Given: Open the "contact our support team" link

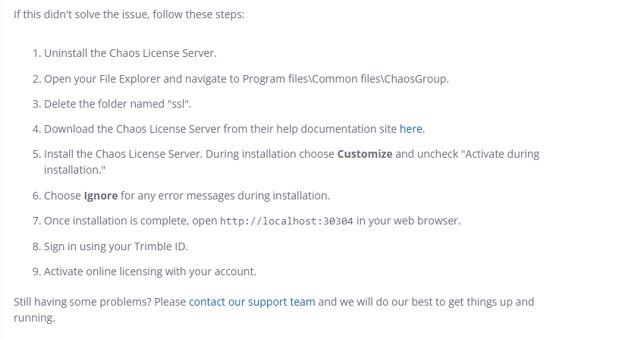Looking at the screenshot, I should pos(252,302).
